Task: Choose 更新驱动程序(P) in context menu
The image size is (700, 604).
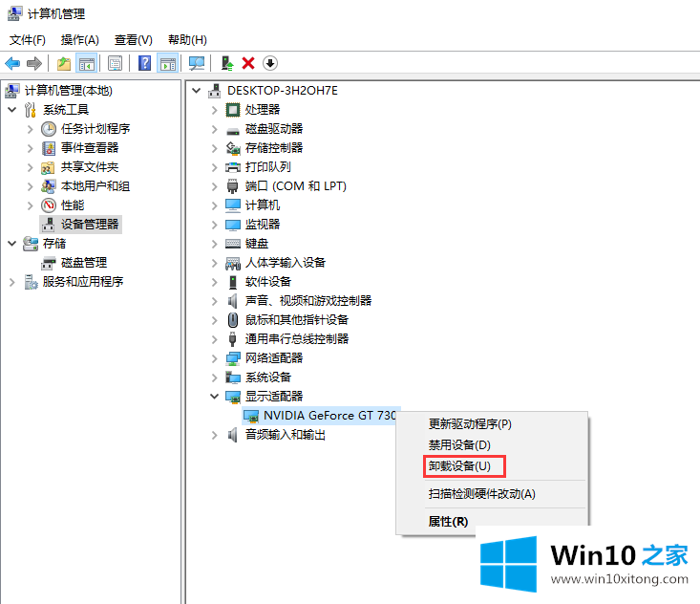Action: click(x=492, y=424)
